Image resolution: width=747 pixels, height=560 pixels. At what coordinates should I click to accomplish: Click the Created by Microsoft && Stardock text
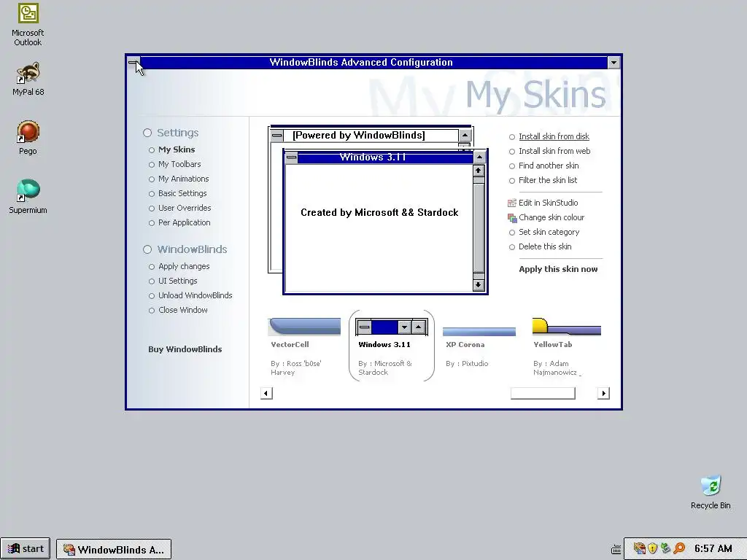pyautogui.click(x=379, y=213)
